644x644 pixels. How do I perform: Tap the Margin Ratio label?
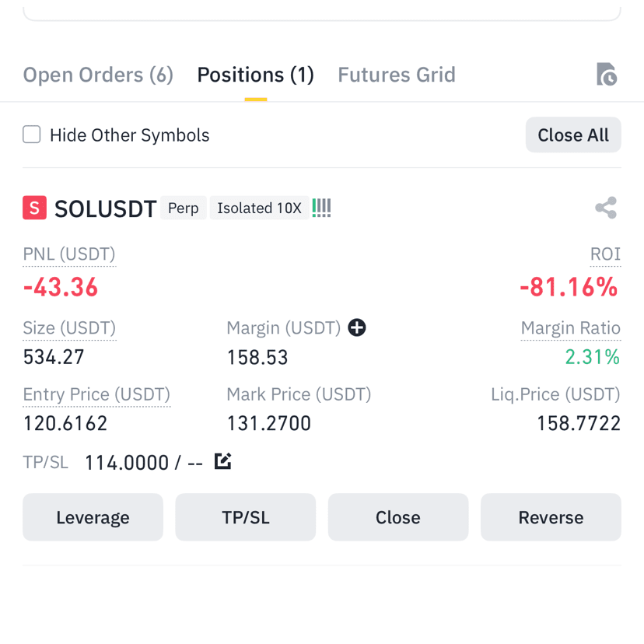pos(571,328)
